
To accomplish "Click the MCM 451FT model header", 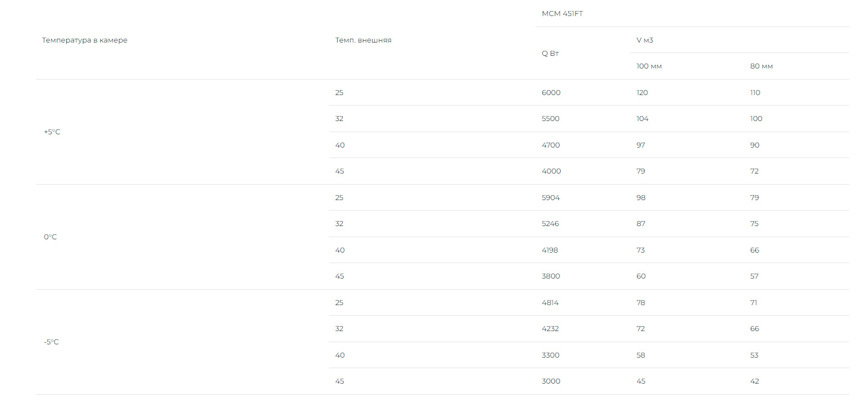I will click(x=562, y=14).
